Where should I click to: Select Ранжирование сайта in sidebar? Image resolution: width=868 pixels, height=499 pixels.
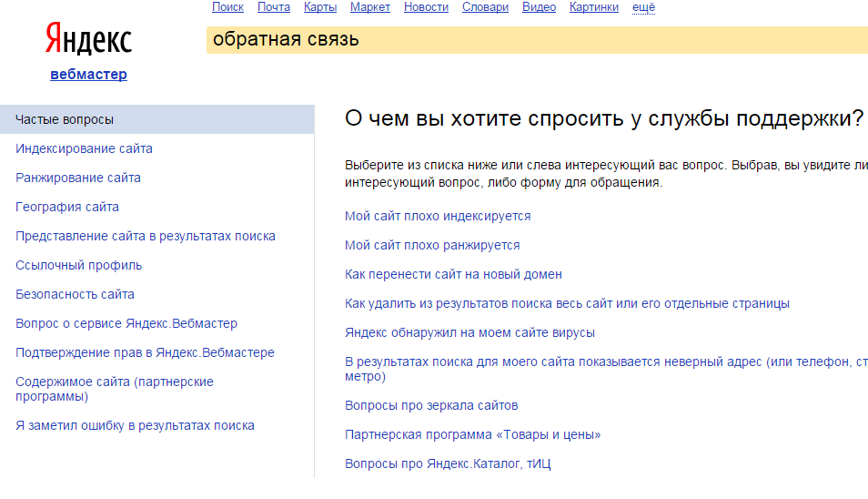point(78,178)
